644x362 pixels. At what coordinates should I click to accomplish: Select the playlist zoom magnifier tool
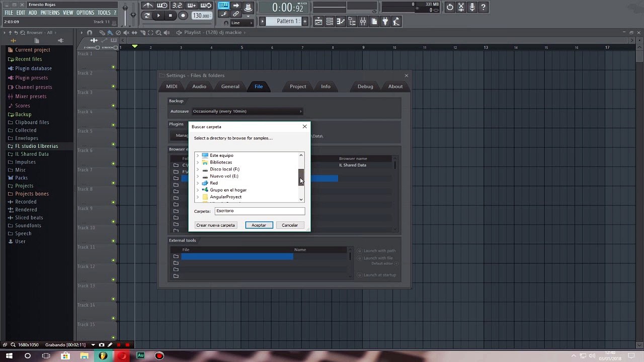pyautogui.click(x=158, y=33)
